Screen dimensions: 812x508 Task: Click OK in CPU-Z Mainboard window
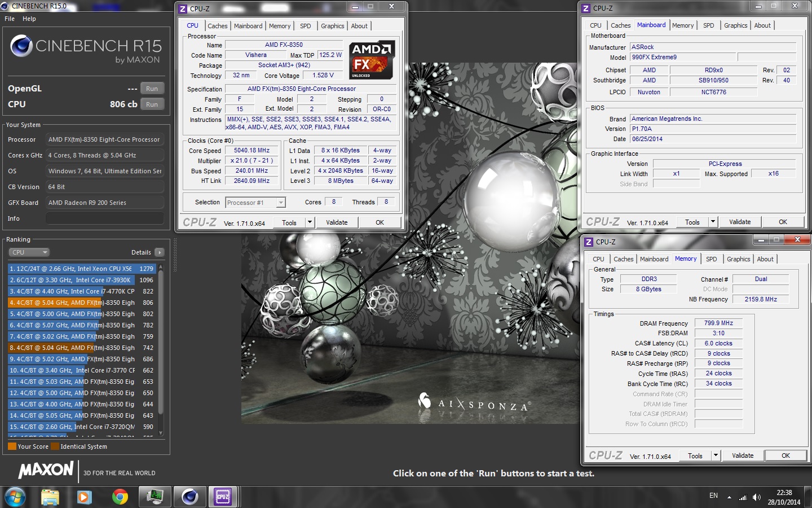click(783, 222)
